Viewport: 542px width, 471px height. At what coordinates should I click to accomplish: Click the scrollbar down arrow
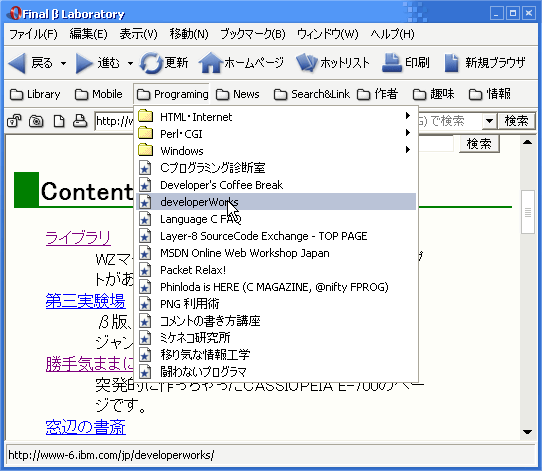point(528,432)
